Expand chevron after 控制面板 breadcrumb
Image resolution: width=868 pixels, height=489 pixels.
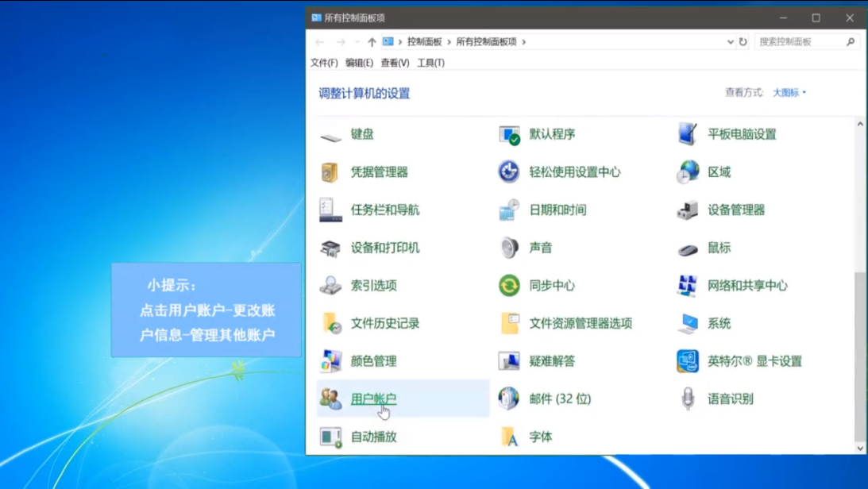point(449,41)
